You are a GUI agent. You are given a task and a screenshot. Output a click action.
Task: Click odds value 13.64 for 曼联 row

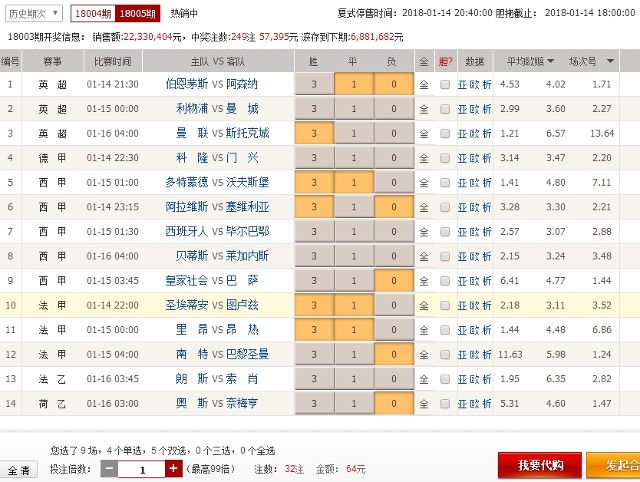click(602, 133)
